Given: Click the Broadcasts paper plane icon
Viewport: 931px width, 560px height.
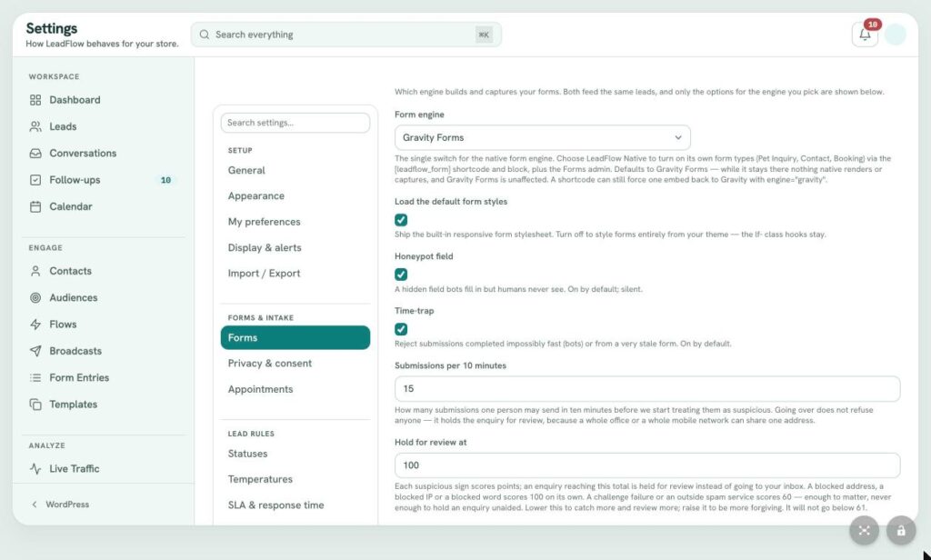Looking at the screenshot, I should tap(35, 351).
